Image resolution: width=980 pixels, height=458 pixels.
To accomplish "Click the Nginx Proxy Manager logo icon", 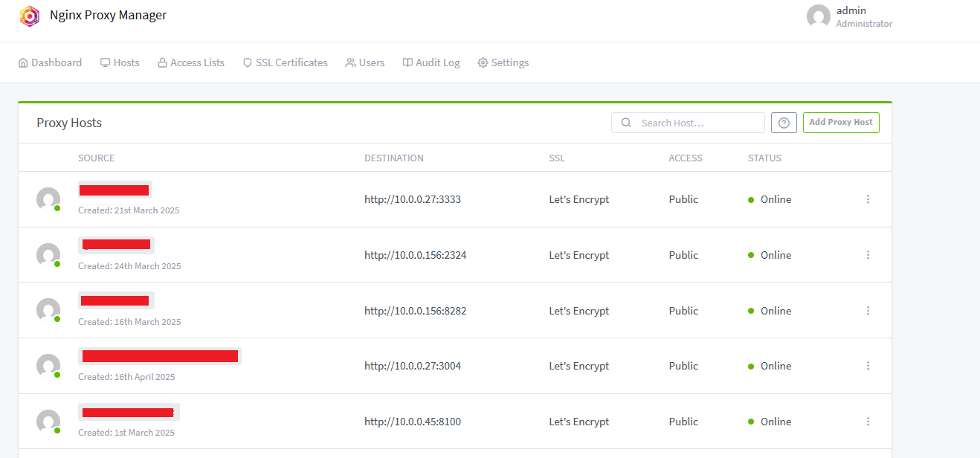I will click(x=30, y=16).
